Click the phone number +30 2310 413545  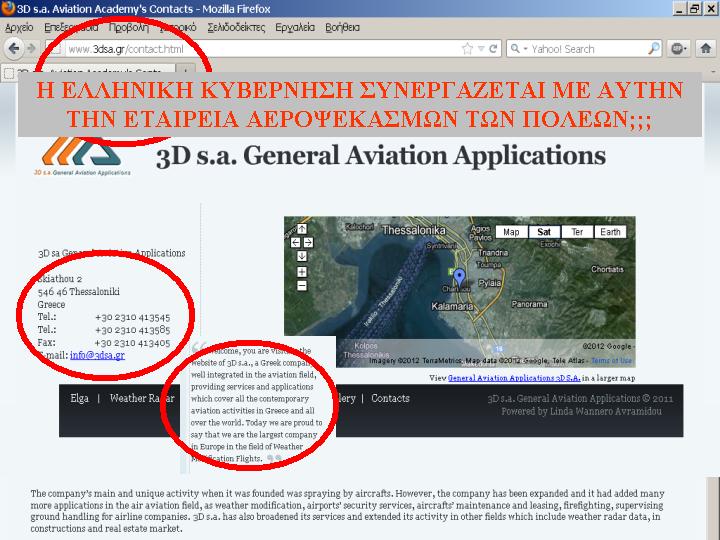click(132, 317)
